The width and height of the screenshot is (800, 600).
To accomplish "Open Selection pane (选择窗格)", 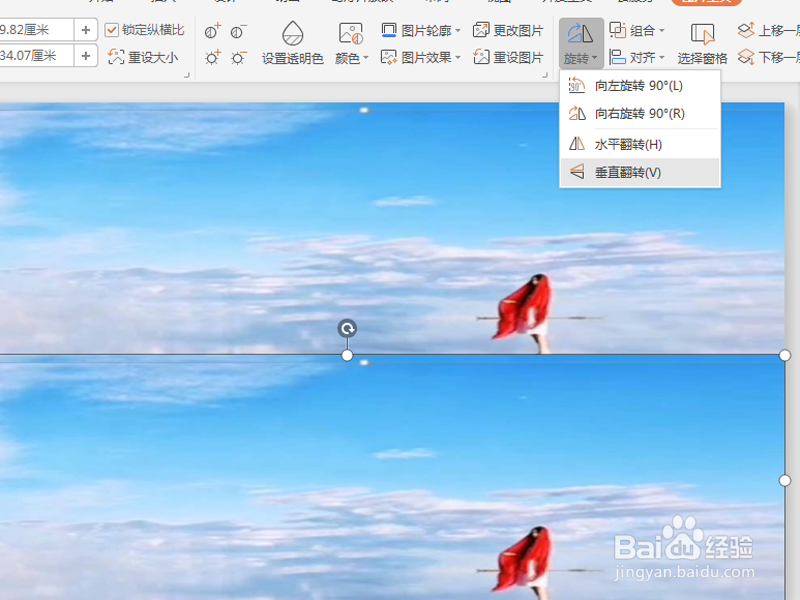I will (702, 44).
